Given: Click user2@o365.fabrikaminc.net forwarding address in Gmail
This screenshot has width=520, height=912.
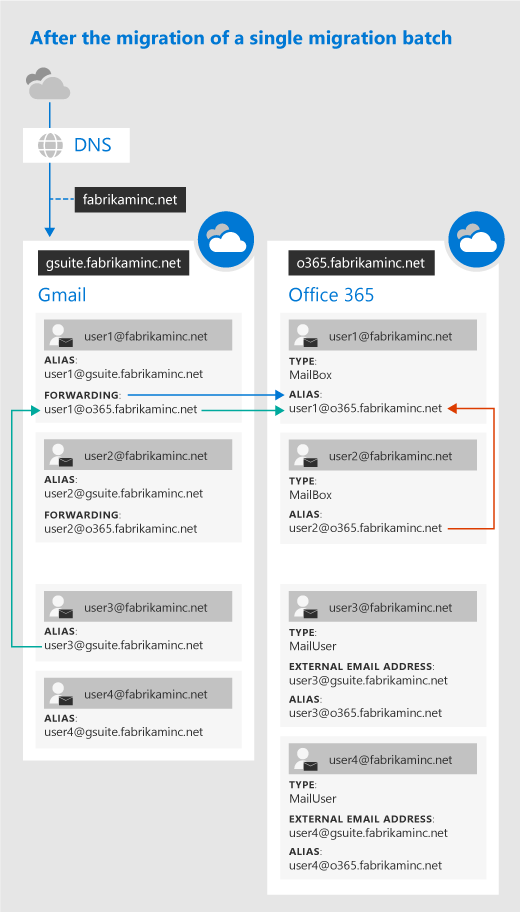Looking at the screenshot, I should pos(121,529).
